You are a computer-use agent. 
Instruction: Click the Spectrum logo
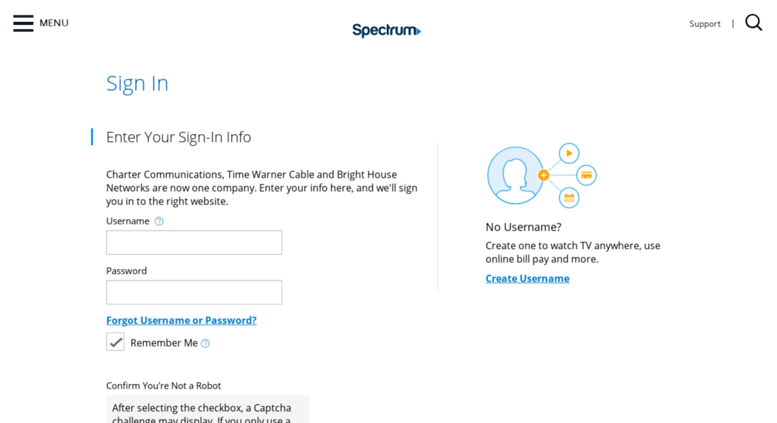point(387,30)
